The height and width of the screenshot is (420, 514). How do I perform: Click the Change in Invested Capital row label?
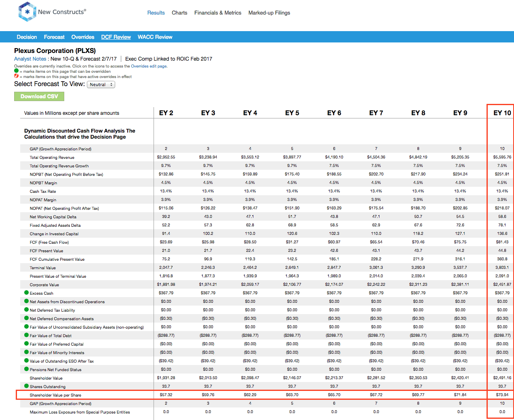pyautogui.click(x=54, y=234)
